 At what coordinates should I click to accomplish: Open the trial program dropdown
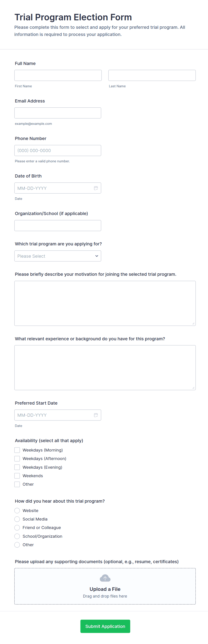[x=57, y=256]
